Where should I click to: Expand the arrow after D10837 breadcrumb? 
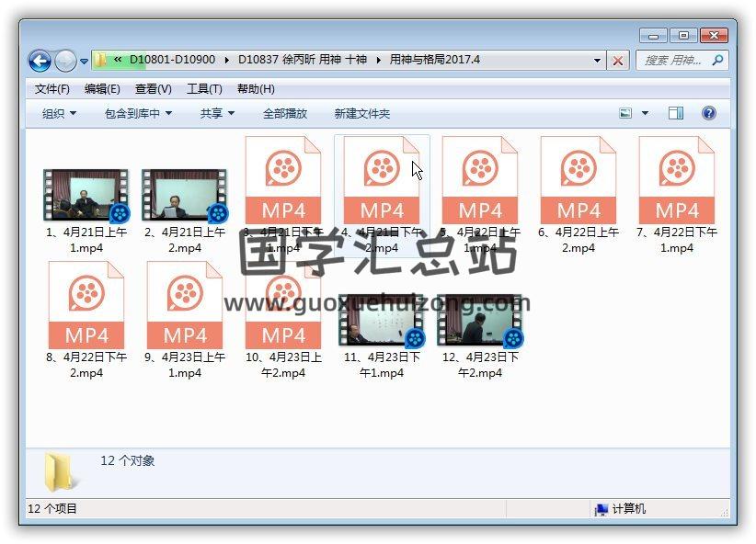click(x=378, y=61)
